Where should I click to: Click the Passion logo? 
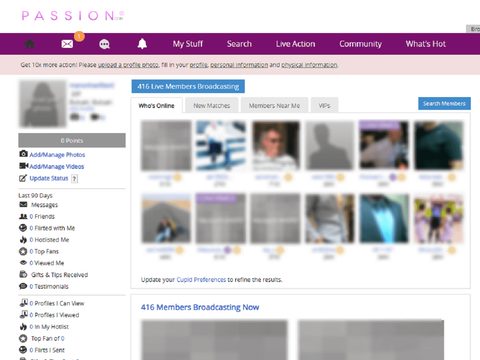(x=73, y=15)
